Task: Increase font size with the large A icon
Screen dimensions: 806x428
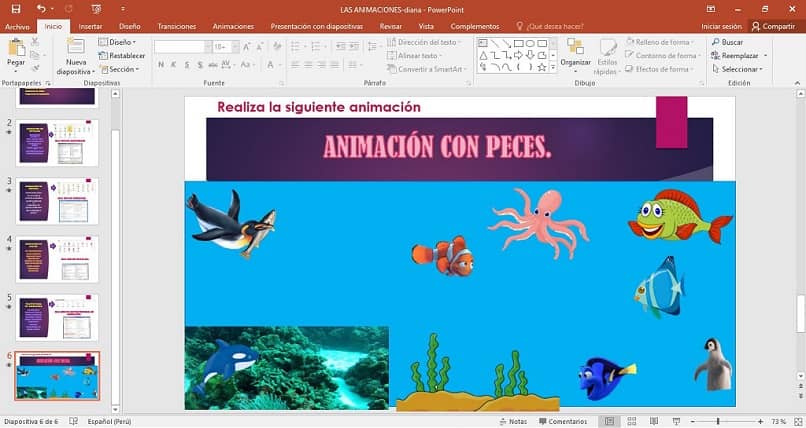Action: pos(247,47)
